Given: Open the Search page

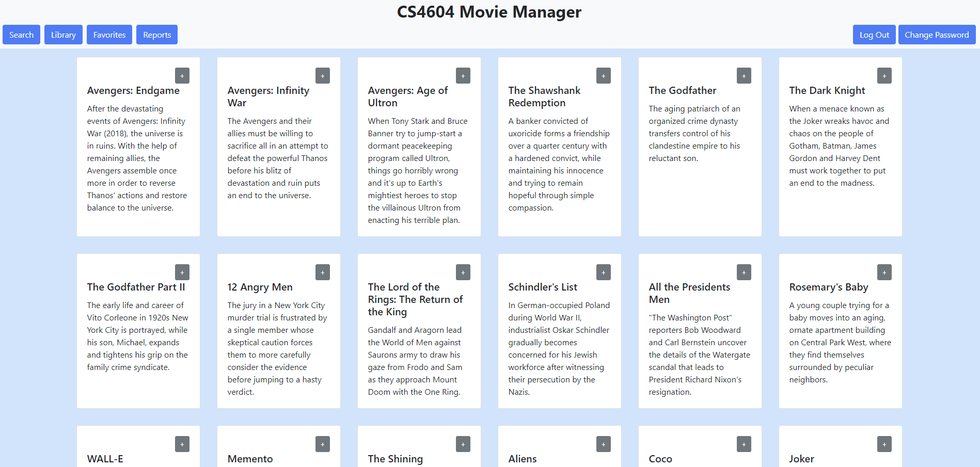Looking at the screenshot, I should coord(21,35).
